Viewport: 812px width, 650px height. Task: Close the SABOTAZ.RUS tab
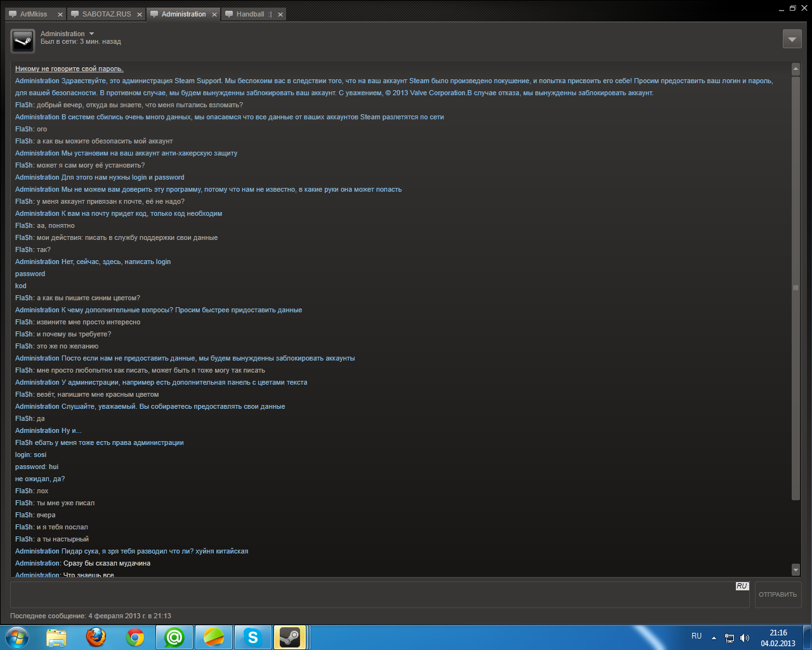click(139, 15)
